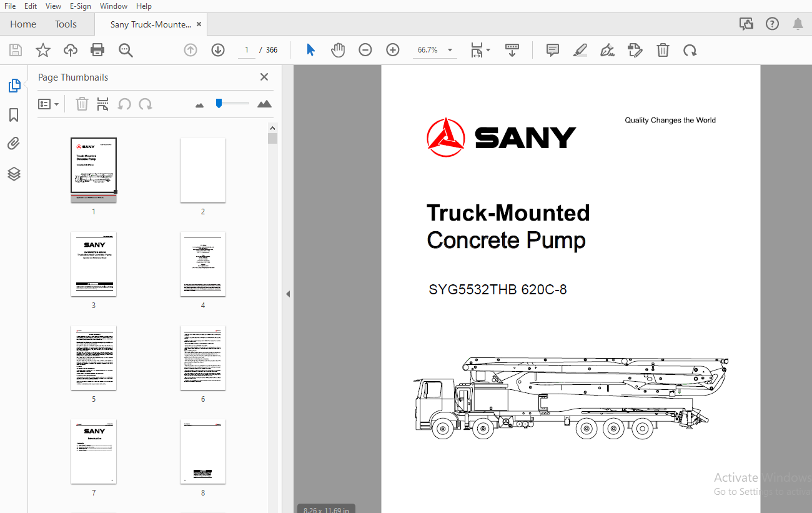
Task: Switch to the Tools tab
Action: 66,24
